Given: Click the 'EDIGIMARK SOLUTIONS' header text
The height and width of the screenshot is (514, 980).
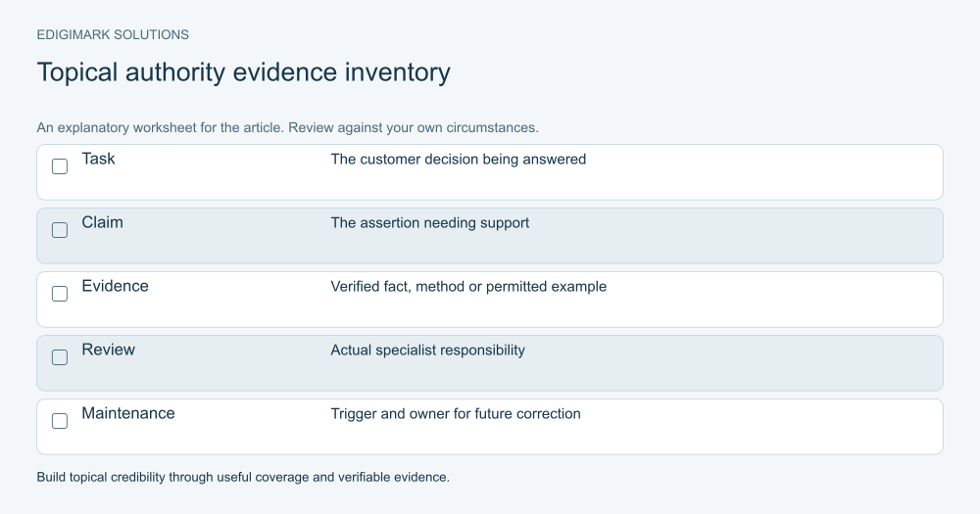Looking at the screenshot, I should (113, 35).
